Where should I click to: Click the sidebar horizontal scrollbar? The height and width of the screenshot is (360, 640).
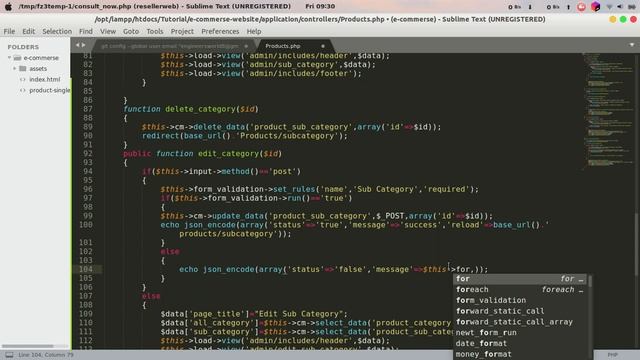28,346
